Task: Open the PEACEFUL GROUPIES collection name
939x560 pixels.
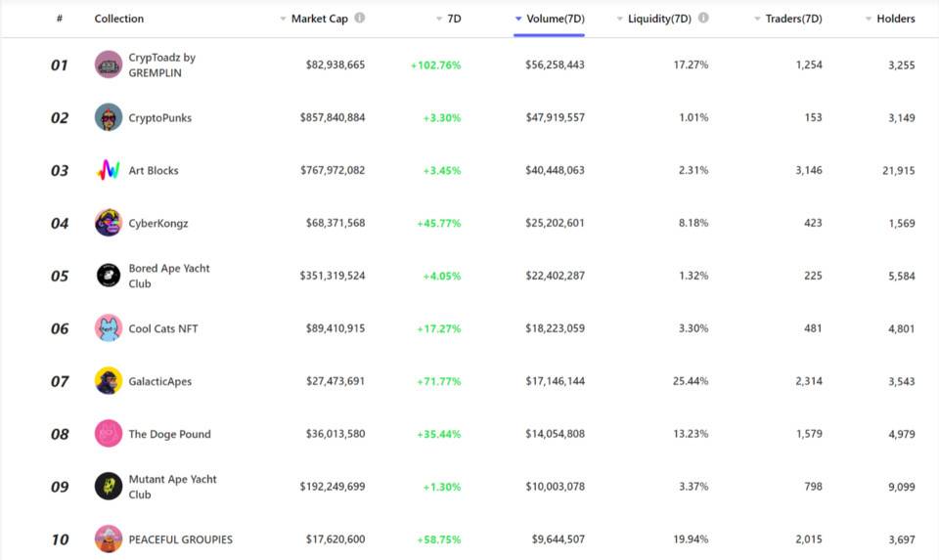Action: 180,539
